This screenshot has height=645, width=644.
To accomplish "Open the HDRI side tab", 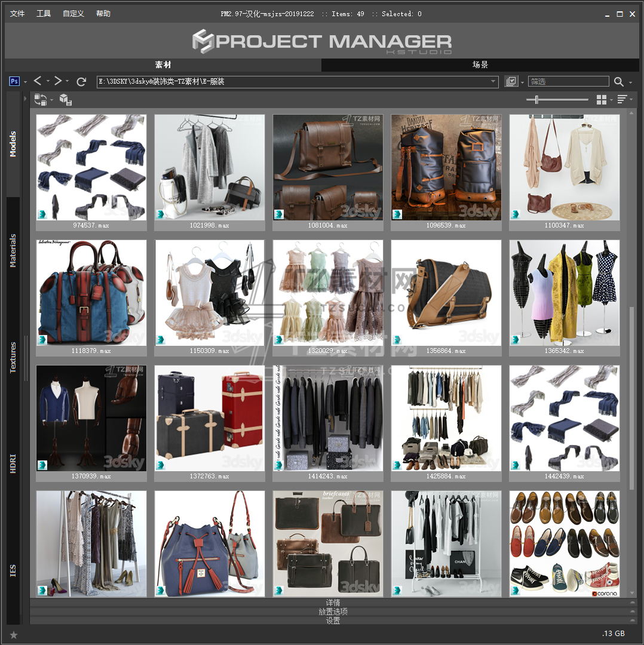I will [x=13, y=463].
